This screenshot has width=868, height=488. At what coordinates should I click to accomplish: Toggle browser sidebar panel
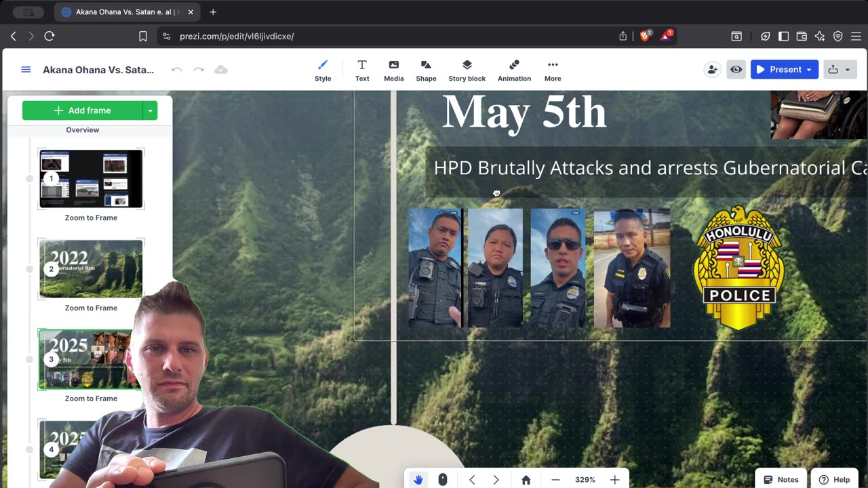pos(783,36)
